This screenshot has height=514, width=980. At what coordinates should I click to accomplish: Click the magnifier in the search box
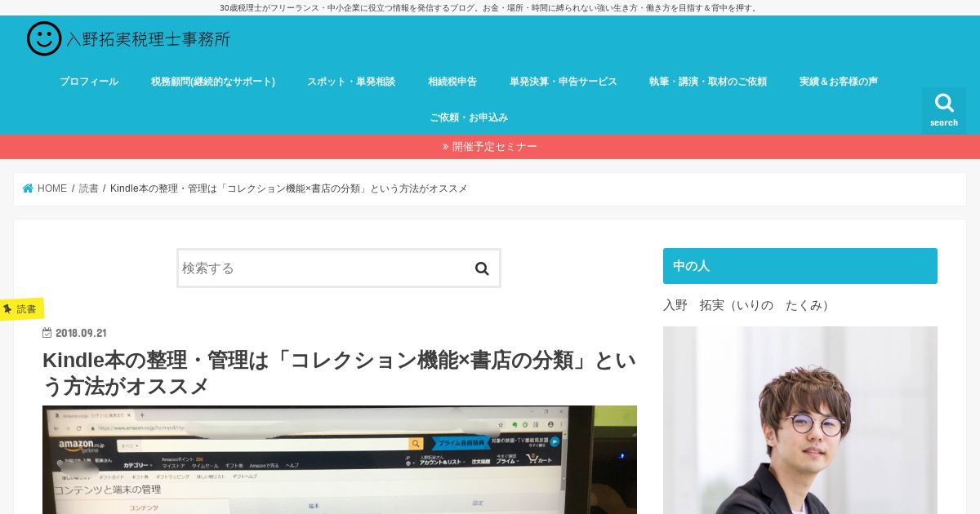(482, 268)
